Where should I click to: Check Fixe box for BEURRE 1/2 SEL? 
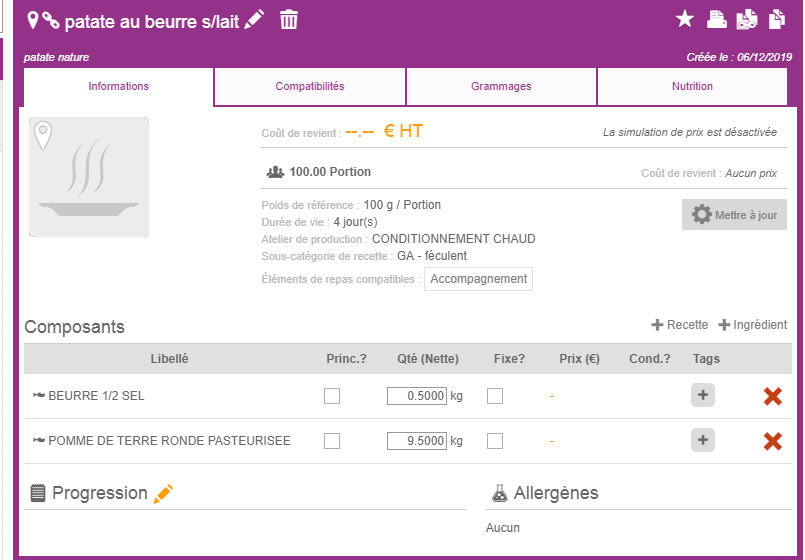tap(494, 396)
